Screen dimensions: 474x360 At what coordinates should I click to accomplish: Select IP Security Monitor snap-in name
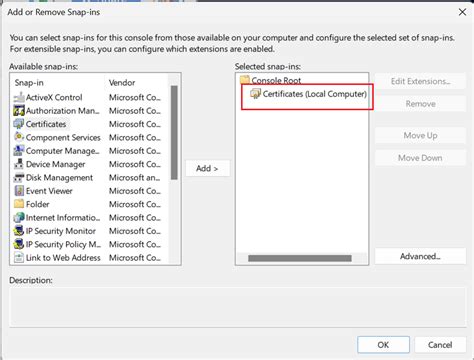[x=61, y=231]
